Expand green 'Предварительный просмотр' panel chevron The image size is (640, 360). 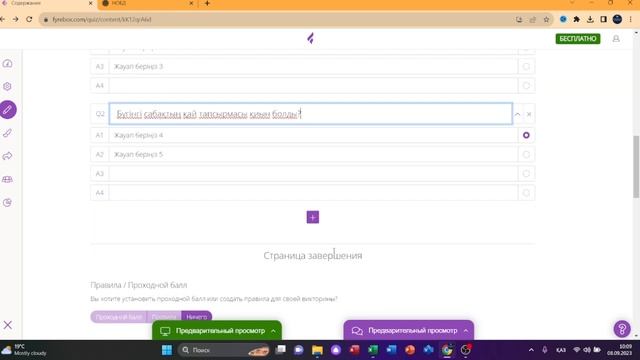[x=273, y=331]
